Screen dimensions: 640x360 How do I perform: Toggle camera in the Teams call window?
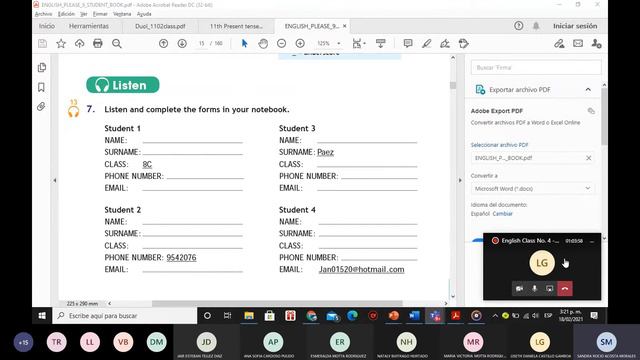click(x=519, y=289)
